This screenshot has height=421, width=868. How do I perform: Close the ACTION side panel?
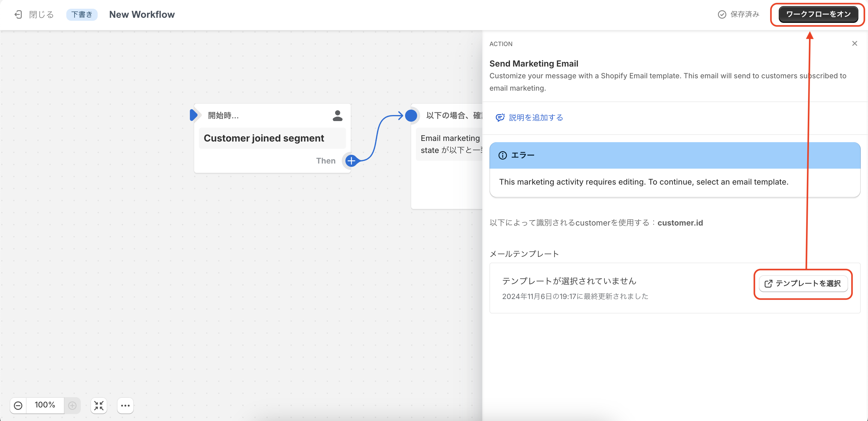tap(854, 43)
